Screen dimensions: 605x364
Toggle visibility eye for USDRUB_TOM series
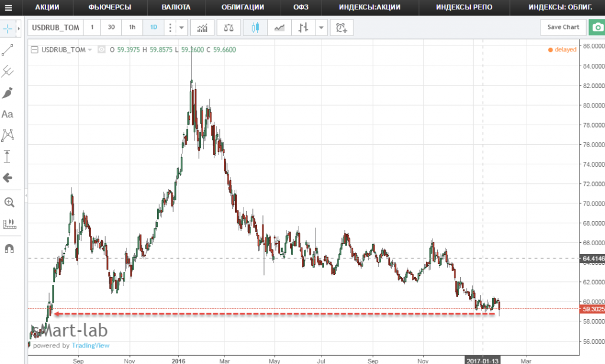coord(101,50)
